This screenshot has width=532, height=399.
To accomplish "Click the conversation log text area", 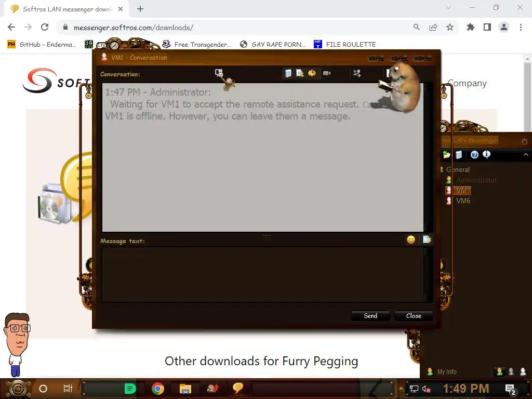I will click(x=263, y=157).
